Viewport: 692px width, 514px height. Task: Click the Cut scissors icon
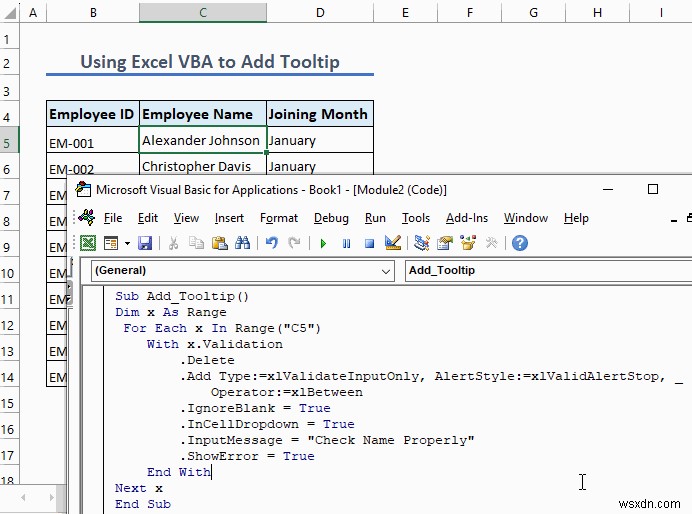click(x=173, y=243)
